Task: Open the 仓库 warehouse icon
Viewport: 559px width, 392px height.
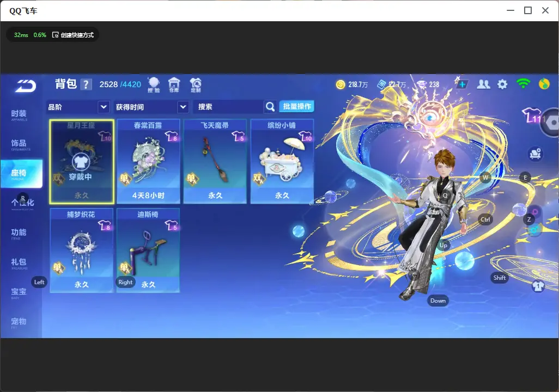Action: pos(174,85)
